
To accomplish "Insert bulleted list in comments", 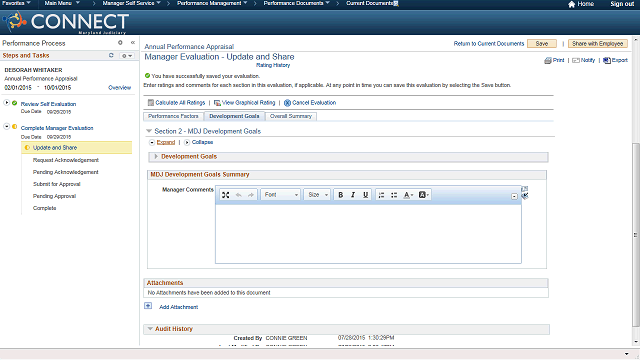I will (394, 195).
